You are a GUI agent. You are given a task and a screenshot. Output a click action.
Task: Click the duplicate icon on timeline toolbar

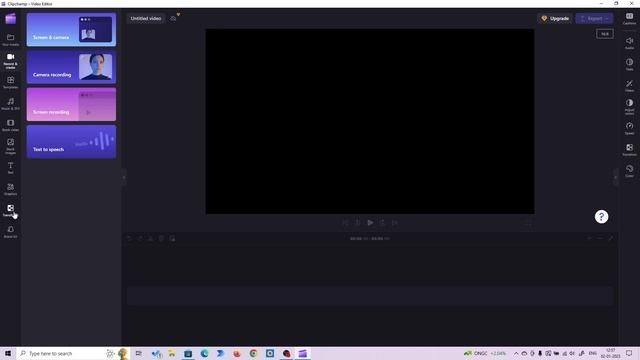point(172,238)
